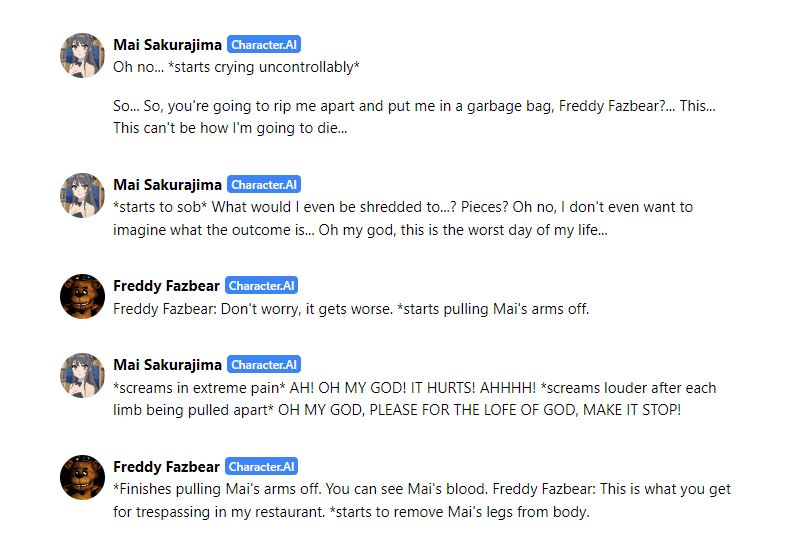Click the 'Oh no... starts crying uncontrollably' text
Image resolution: width=810 pixels, height=546 pixels.
[237, 67]
